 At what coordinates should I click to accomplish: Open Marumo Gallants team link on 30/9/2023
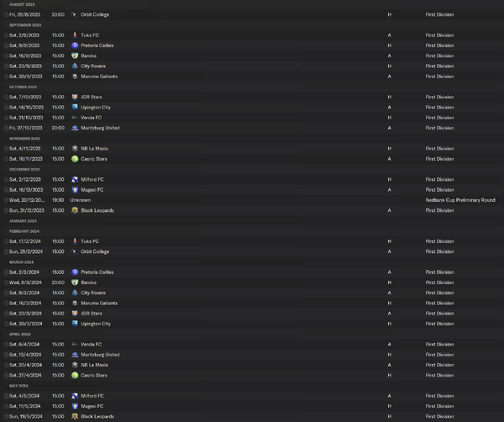pos(99,76)
